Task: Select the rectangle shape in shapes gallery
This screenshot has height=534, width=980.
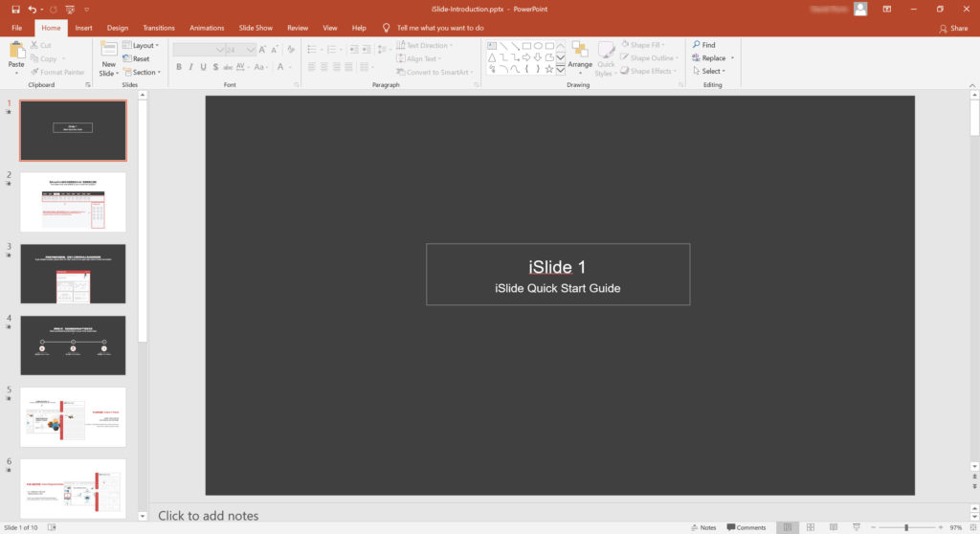Action: click(x=526, y=46)
